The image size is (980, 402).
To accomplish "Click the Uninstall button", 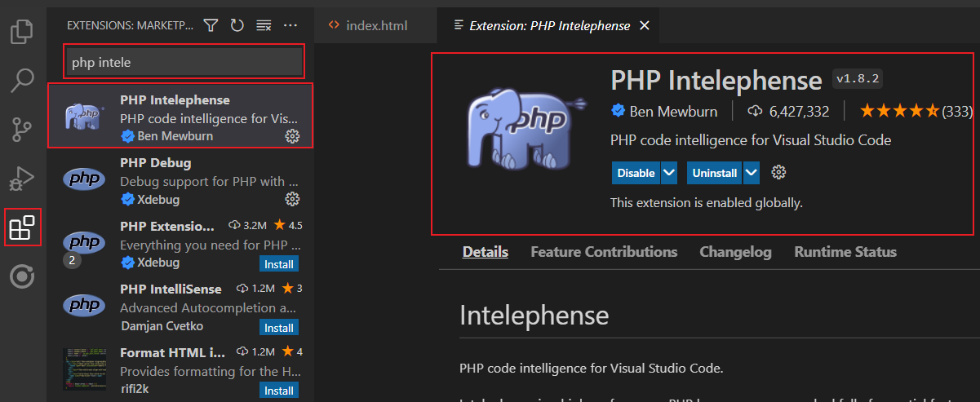I will [x=715, y=172].
